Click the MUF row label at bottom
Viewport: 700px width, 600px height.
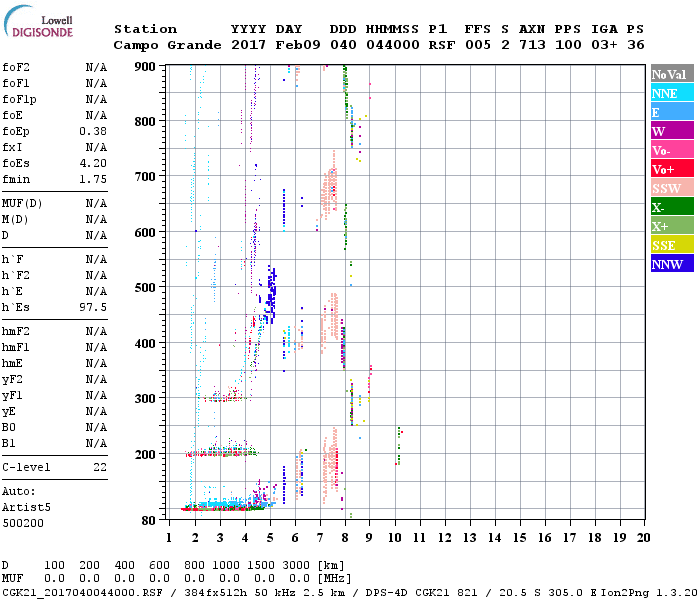point(12,578)
